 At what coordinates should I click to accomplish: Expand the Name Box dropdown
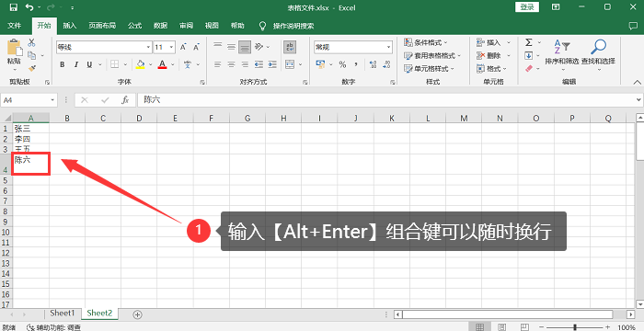[53, 100]
